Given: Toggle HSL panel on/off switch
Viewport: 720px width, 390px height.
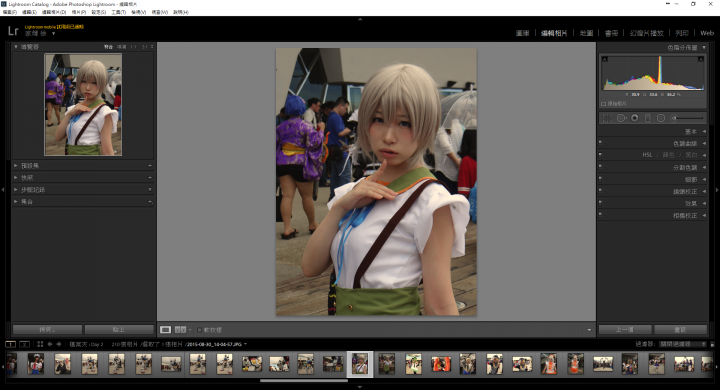Looking at the screenshot, I should pyautogui.click(x=600, y=155).
